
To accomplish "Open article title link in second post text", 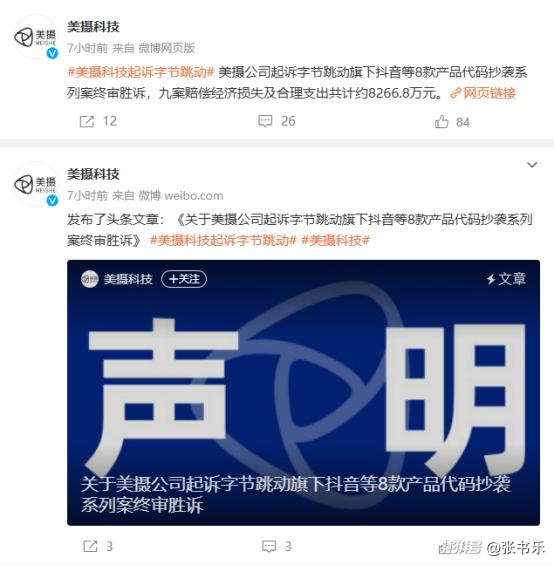I will [x=300, y=230].
